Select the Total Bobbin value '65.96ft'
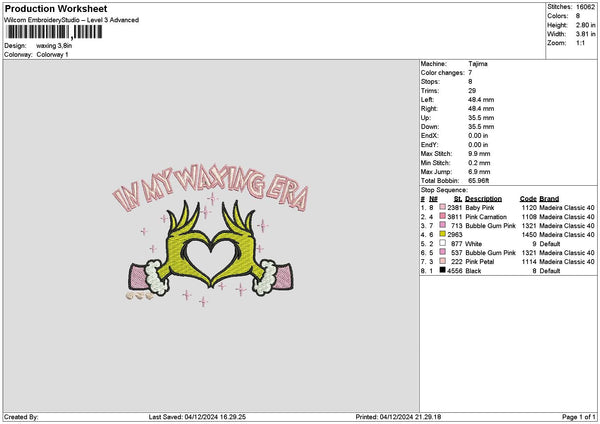600x424 pixels. (x=479, y=181)
